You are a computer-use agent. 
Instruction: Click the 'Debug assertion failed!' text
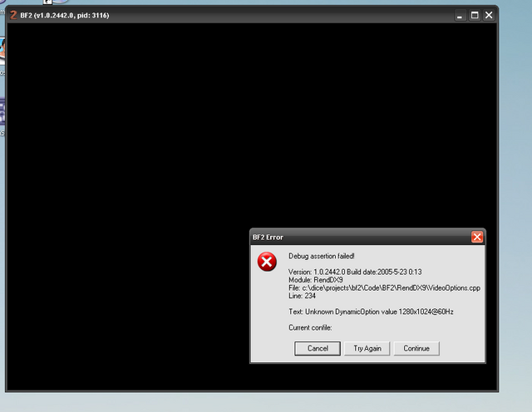[322, 256]
